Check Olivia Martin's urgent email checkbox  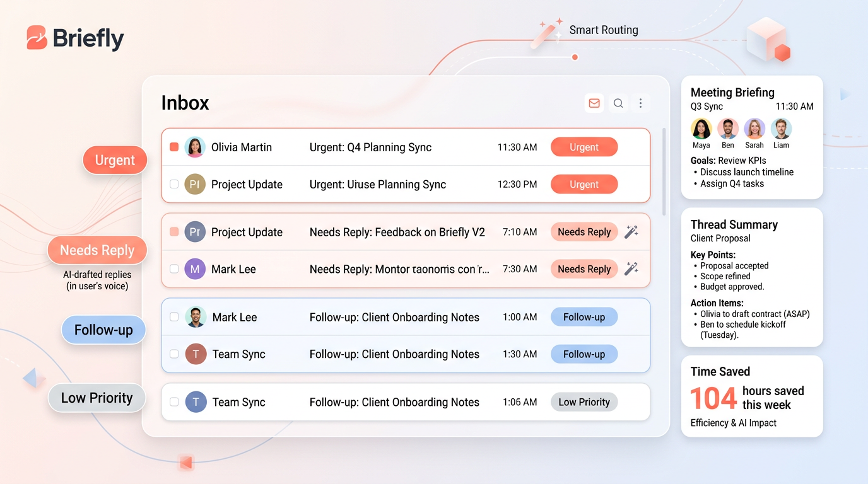click(174, 147)
